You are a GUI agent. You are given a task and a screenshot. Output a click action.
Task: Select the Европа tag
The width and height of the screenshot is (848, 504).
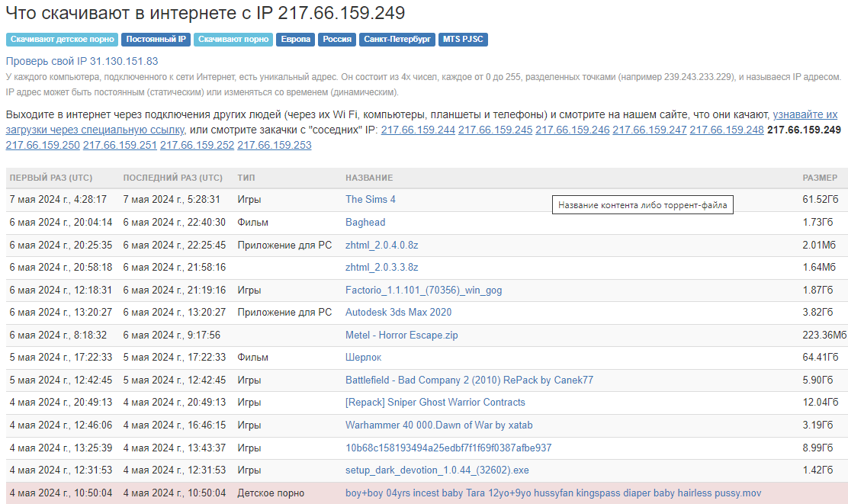tap(295, 40)
